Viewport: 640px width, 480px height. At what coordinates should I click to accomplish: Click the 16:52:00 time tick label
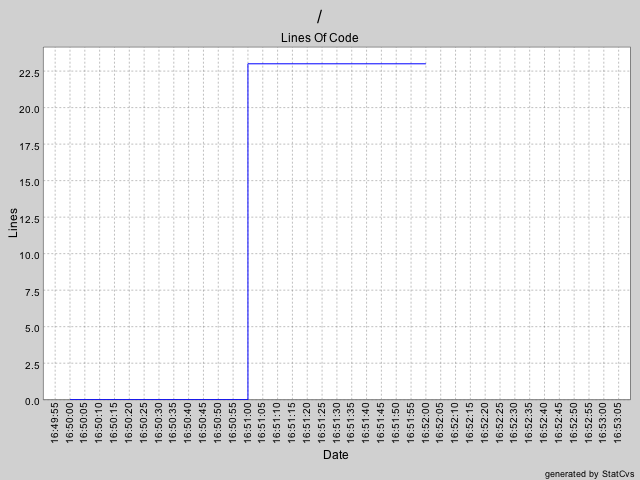pyautogui.click(x=425, y=422)
